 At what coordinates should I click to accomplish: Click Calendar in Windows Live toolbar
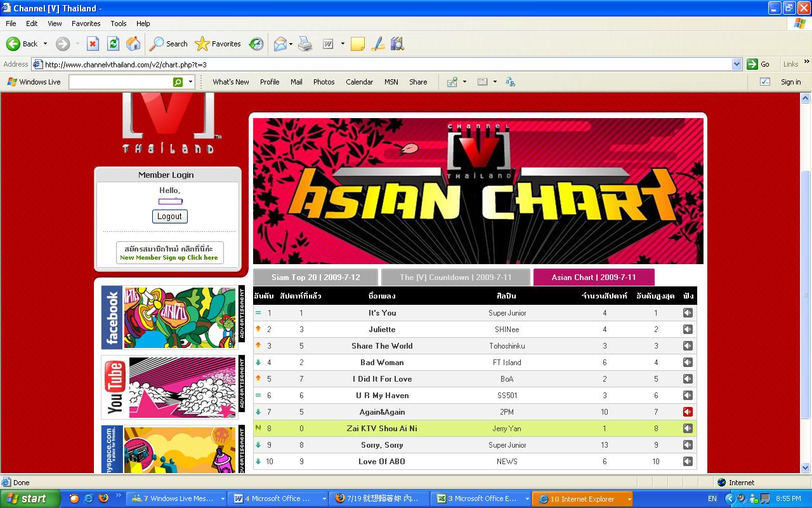point(359,82)
